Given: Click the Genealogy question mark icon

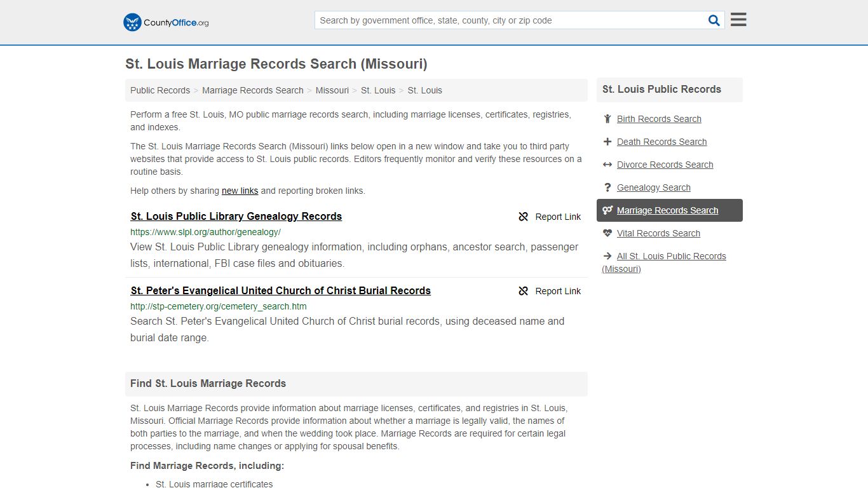Looking at the screenshot, I should click(x=607, y=187).
